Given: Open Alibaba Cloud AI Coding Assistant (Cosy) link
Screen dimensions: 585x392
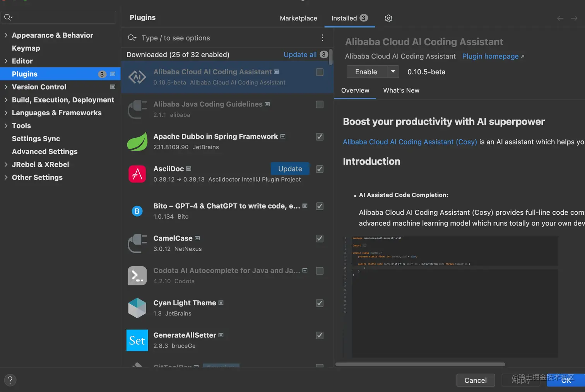Looking at the screenshot, I should coord(410,142).
